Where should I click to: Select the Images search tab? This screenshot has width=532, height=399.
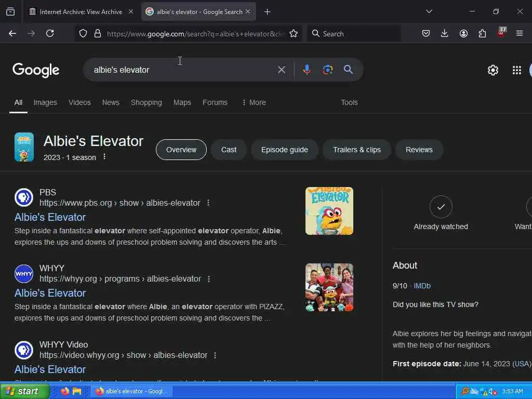(45, 102)
